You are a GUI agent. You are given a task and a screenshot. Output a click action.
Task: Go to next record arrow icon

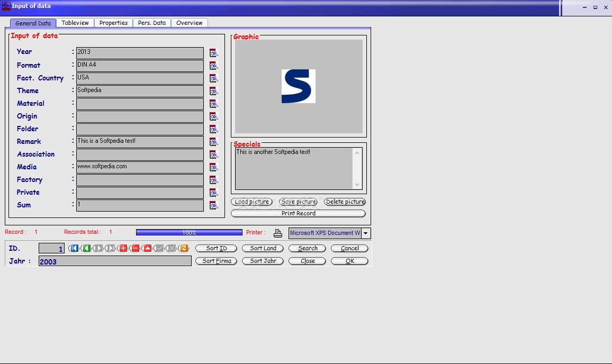[x=98, y=248]
